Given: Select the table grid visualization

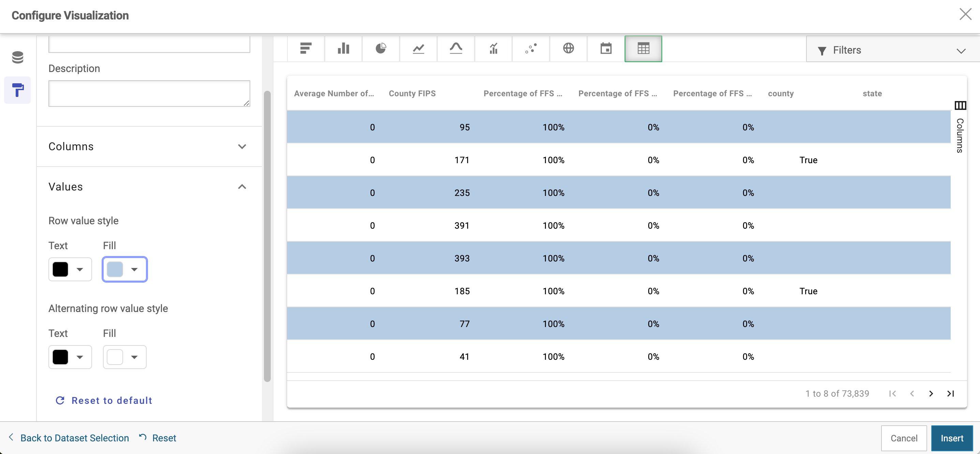Looking at the screenshot, I should (x=643, y=48).
